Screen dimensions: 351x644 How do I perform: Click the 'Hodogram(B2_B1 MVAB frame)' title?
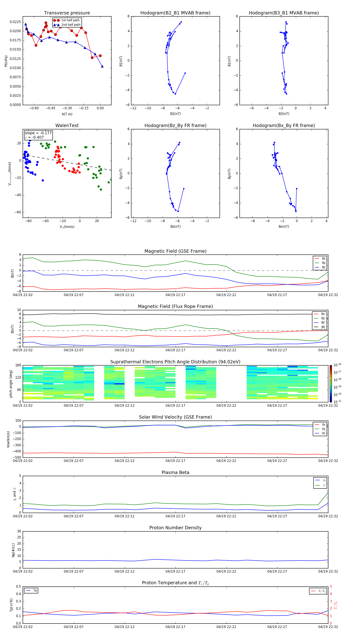click(175, 13)
